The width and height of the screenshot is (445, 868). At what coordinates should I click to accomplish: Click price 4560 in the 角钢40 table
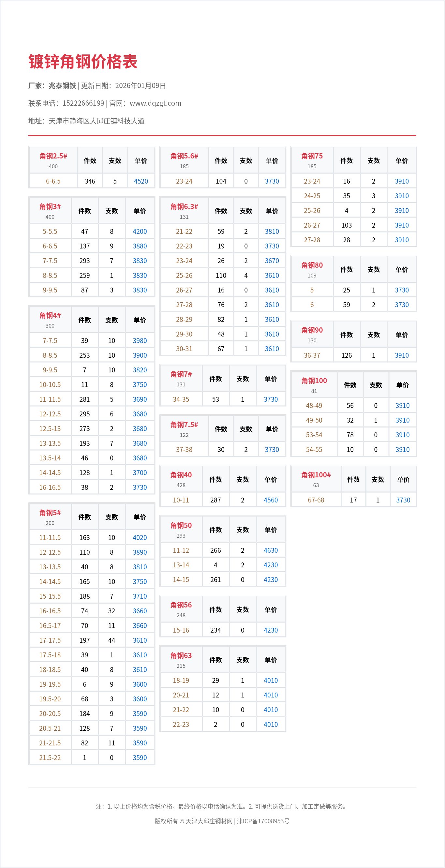pyautogui.click(x=271, y=500)
